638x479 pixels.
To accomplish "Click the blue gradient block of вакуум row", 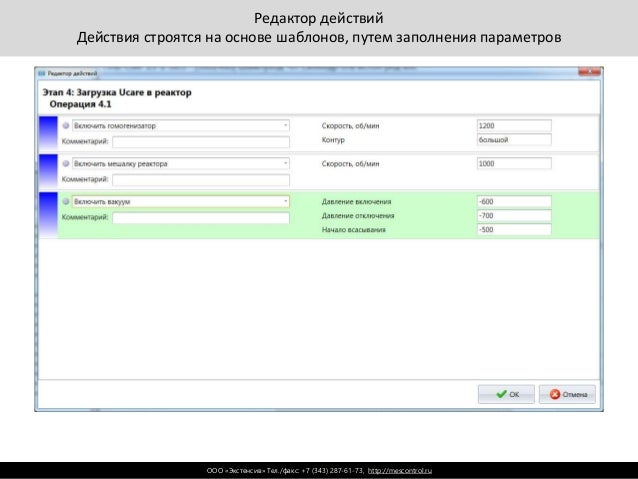I will coord(48,215).
